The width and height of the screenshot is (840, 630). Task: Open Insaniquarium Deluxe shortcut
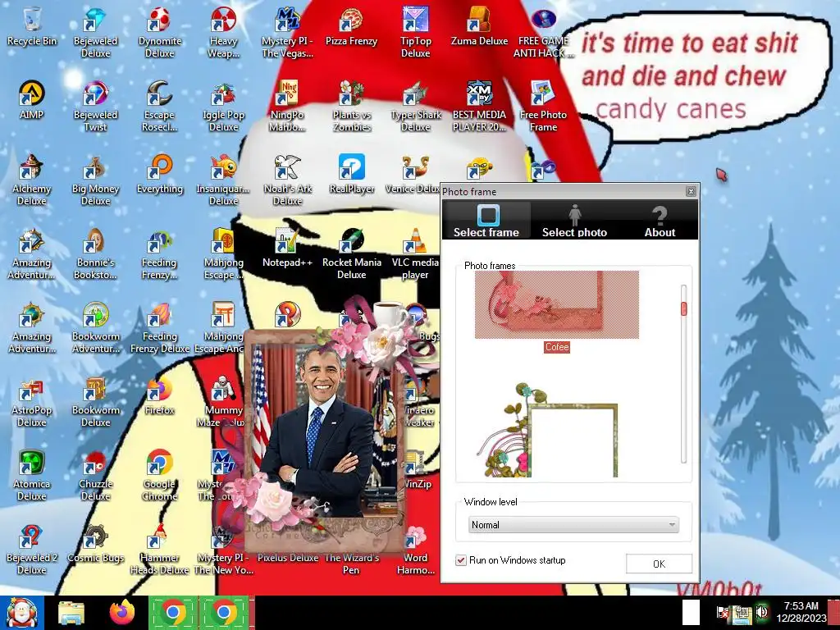tap(223, 180)
